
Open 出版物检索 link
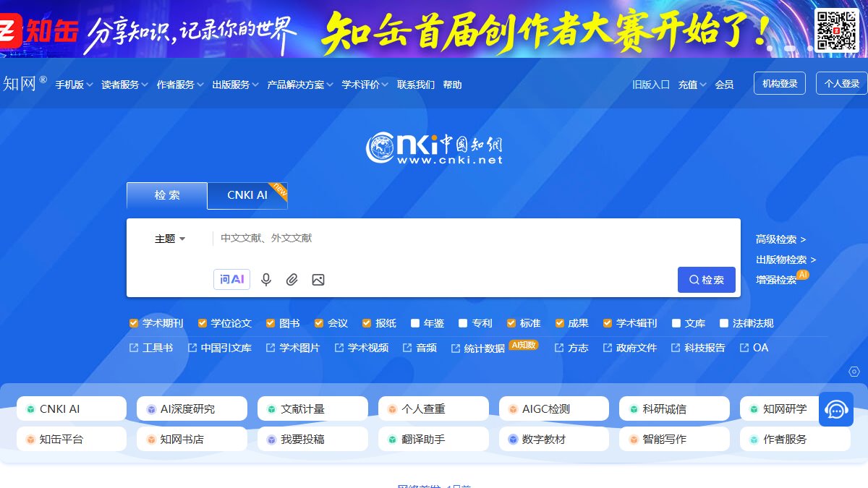pyautogui.click(x=786, y=260)
